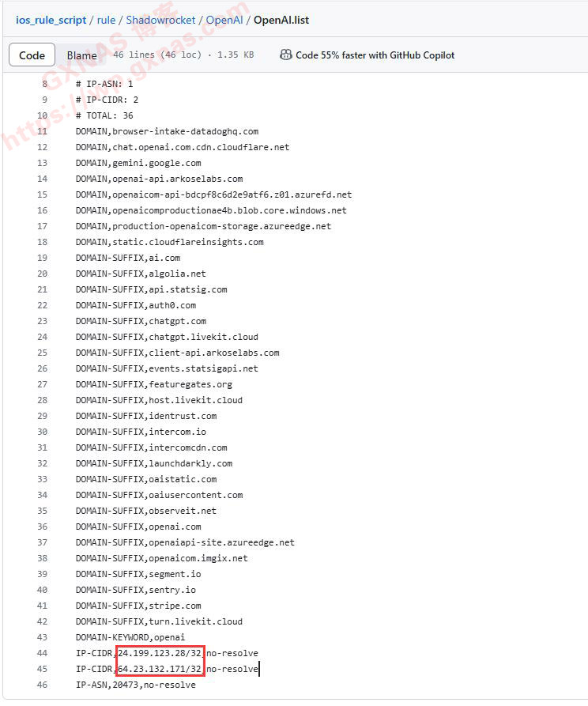Click the OpenAI.list file name
Image resolution: width=588 pixels, height=706 pixels.
tap(281, 20)
